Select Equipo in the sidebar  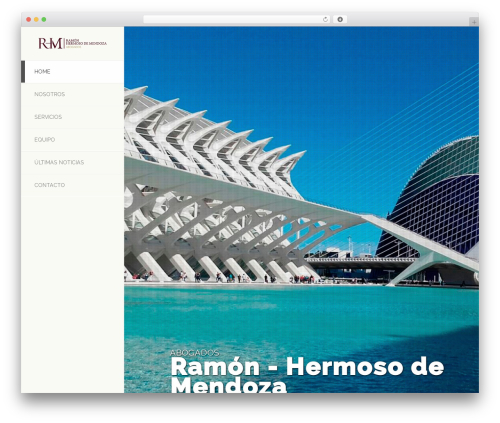pyautogui.click(x=72, y=140)
